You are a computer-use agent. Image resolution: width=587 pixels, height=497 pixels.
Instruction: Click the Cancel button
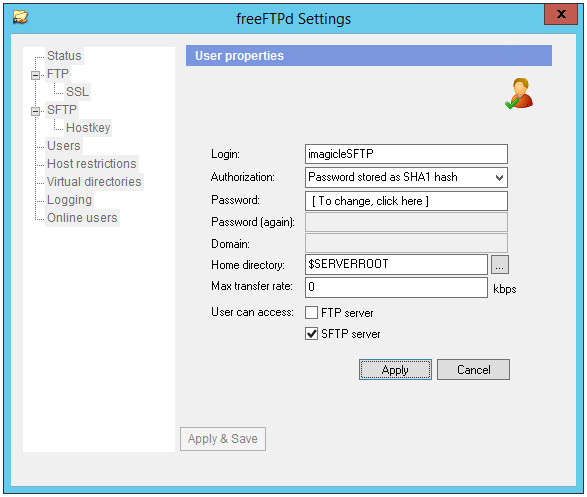click(x=473, y=370)
